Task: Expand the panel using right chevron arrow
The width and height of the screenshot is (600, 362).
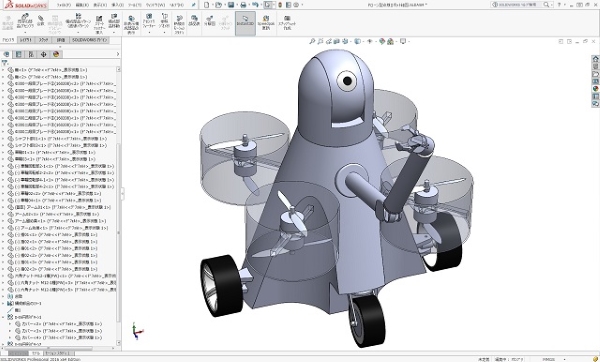Action: tap(117, 54)
